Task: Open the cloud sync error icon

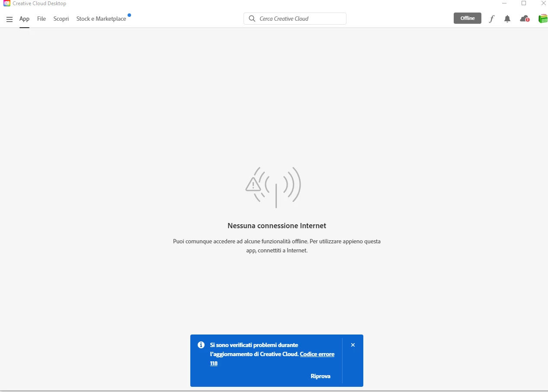Action: pyautogui.click(x=525, y=19)
